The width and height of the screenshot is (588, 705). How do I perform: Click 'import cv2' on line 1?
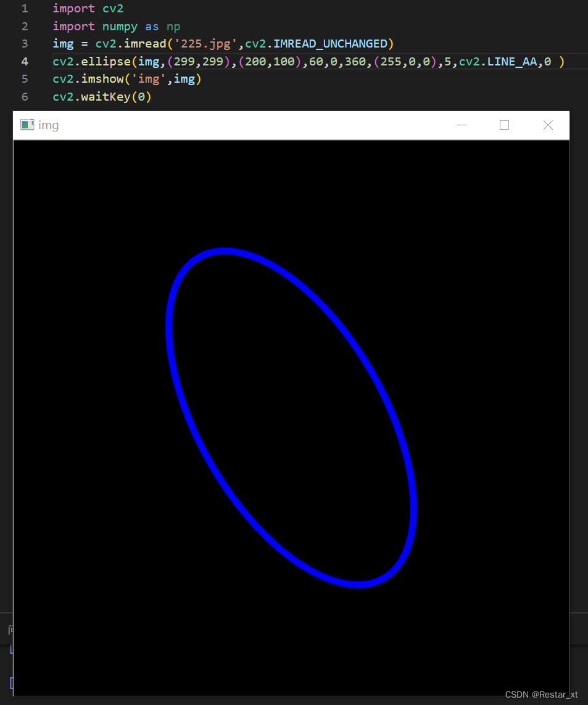click(x=88, y=9)
